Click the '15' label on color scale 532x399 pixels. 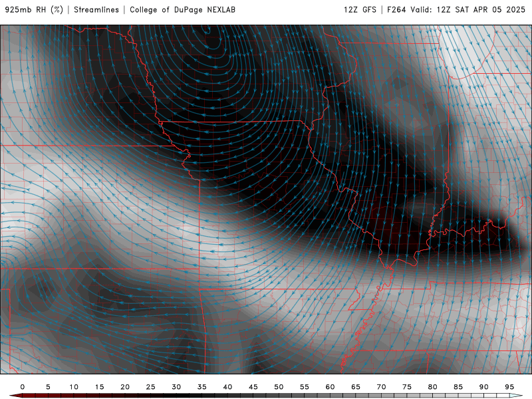99,387
